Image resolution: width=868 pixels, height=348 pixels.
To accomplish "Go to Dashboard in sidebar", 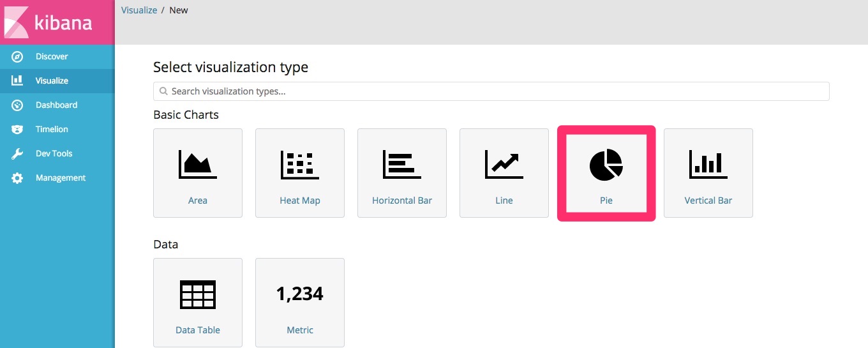I will pyautogui.click(x=57, y=105).
